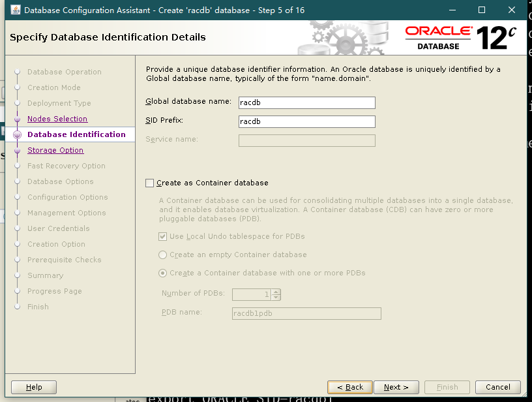
Task: Click the SID Prefix input field
Action: coord(306,121)
